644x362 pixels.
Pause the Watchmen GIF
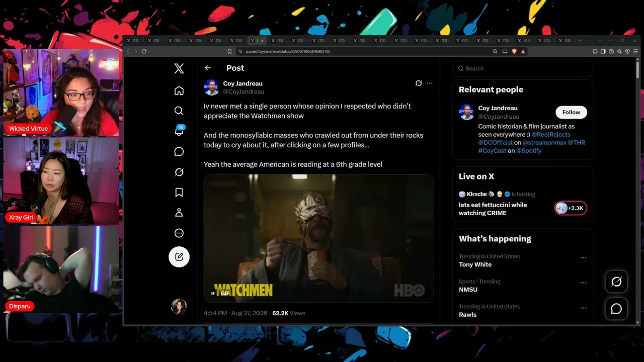tap(213, 293)
